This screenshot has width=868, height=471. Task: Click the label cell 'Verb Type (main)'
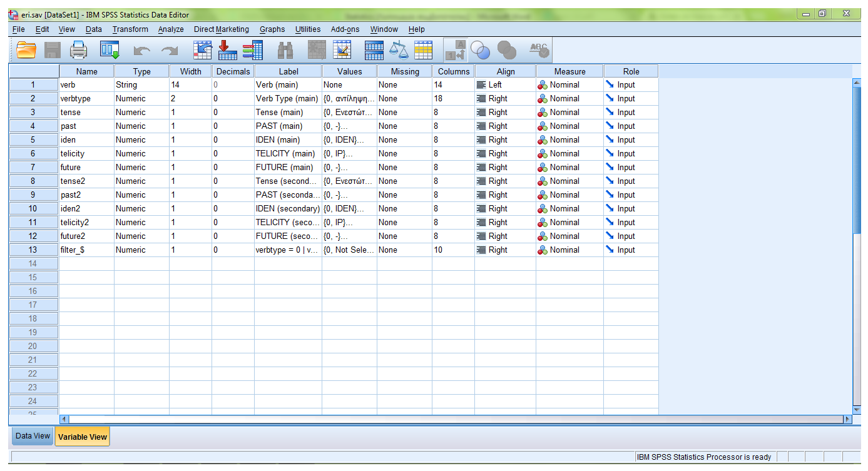point(288,98)
